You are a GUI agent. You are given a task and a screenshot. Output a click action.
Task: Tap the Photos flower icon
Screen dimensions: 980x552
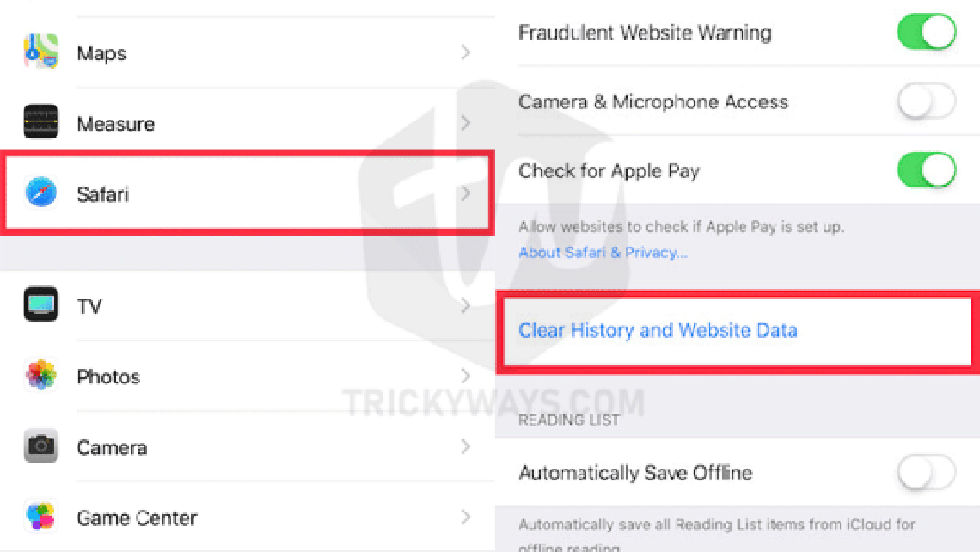(x=40, y=375)
